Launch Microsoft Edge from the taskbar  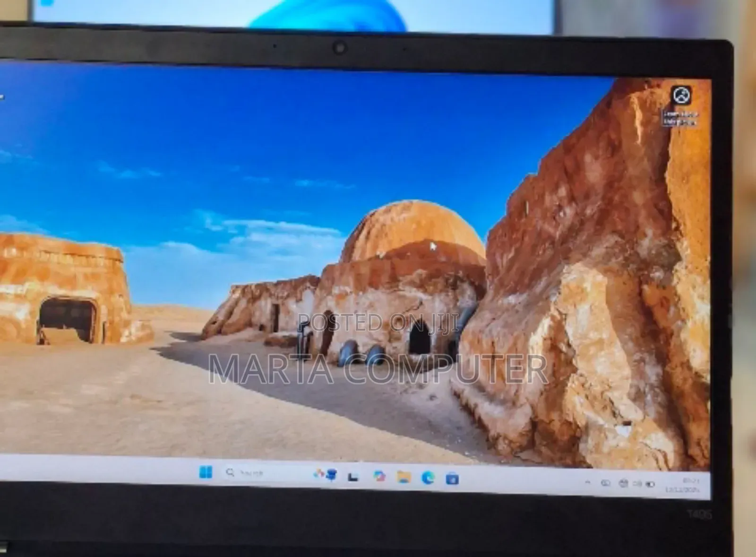428,478
